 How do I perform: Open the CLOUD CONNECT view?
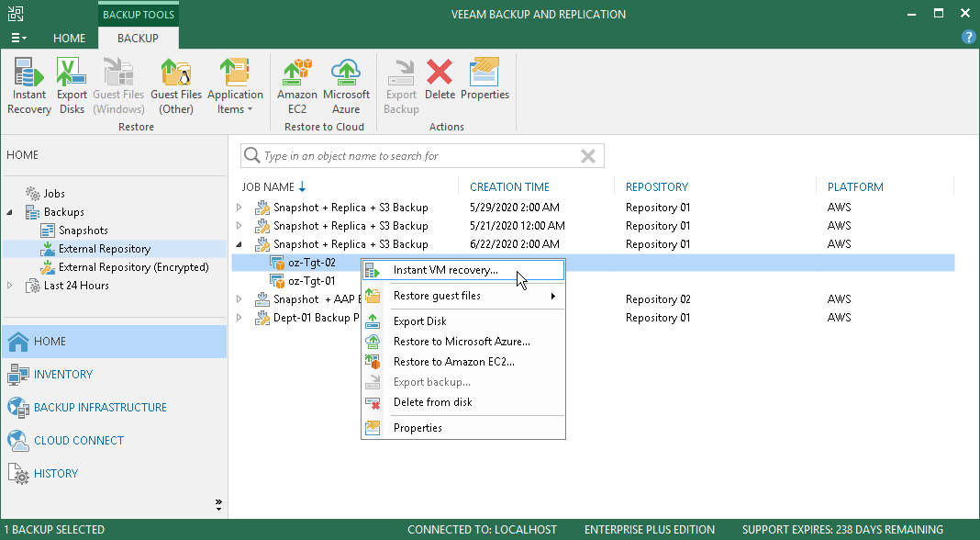[114, 441]
